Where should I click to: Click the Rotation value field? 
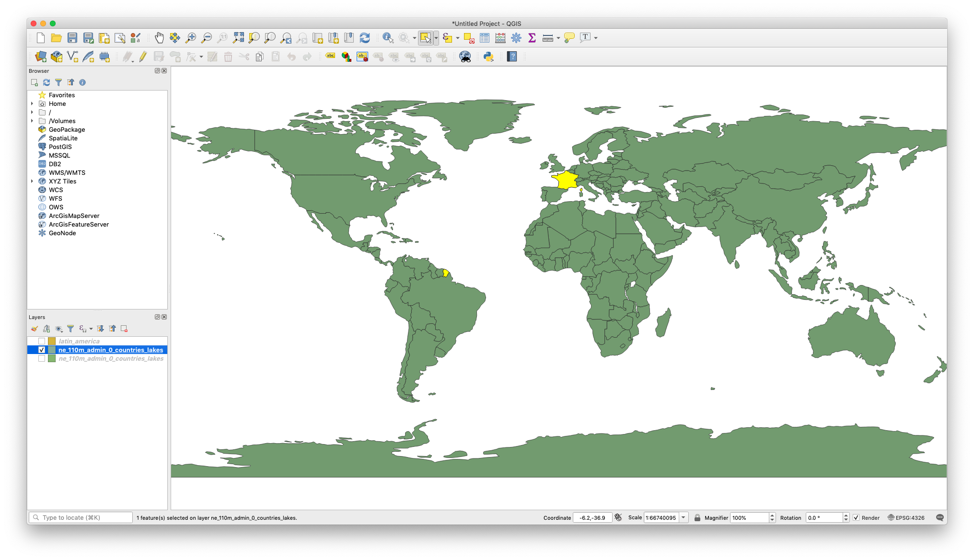[824, 518]
